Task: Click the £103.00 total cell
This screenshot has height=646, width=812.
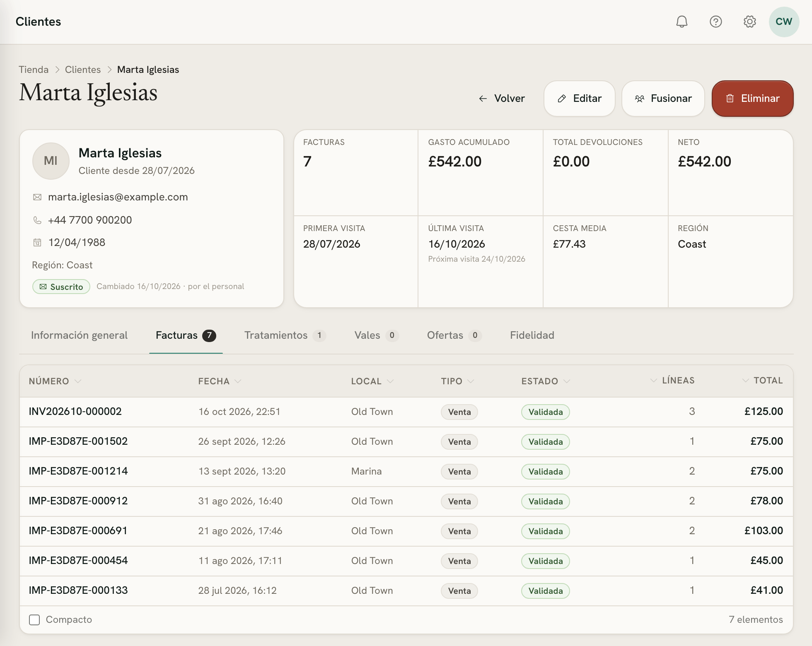Action: pos(764,531)
